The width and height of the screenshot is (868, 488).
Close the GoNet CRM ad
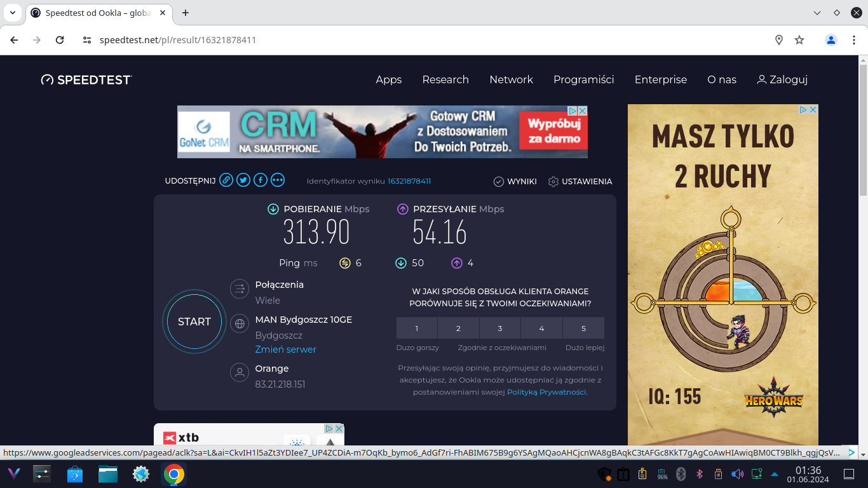(x=581, y=111)
